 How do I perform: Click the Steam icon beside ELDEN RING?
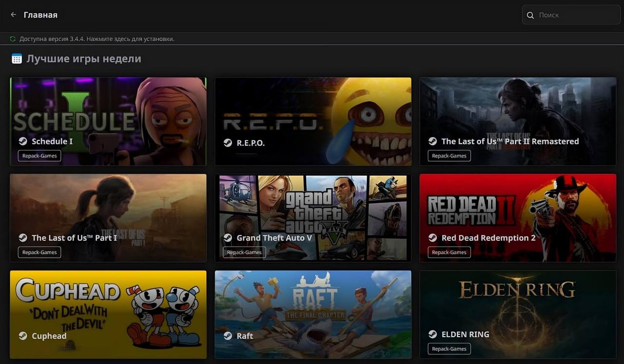(432, 334)
